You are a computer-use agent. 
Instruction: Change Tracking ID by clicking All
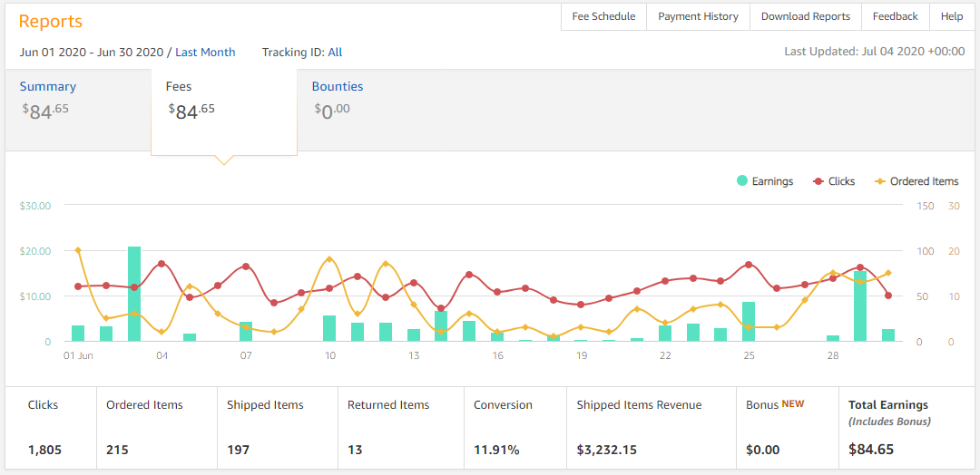[x=335, y=53]
